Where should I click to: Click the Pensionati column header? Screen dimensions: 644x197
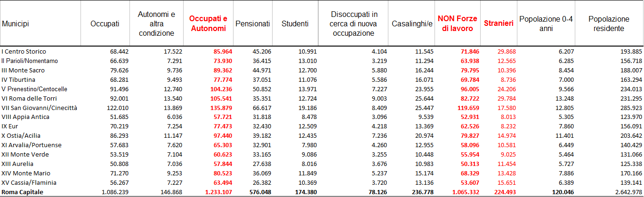[x=253, y=24]
